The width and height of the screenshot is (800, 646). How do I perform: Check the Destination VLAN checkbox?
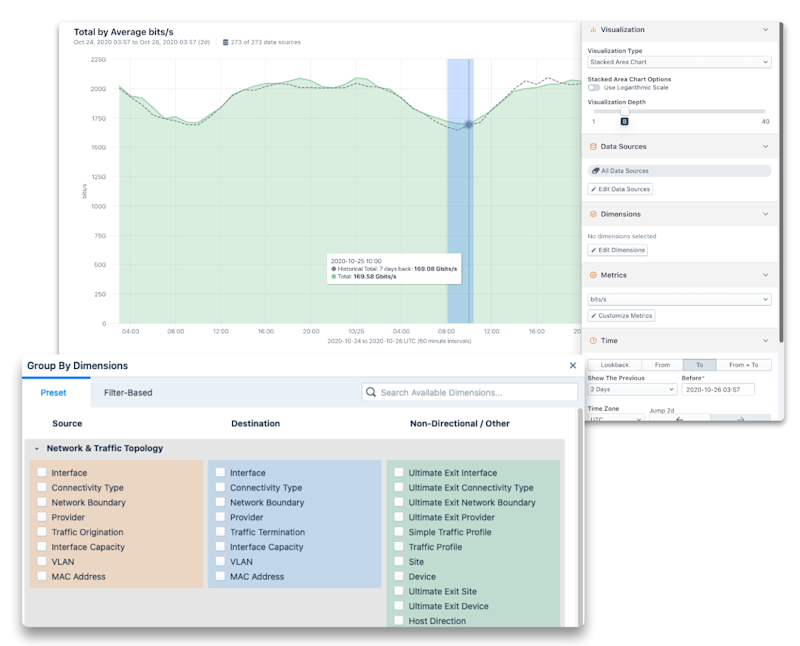click(220, 561)
